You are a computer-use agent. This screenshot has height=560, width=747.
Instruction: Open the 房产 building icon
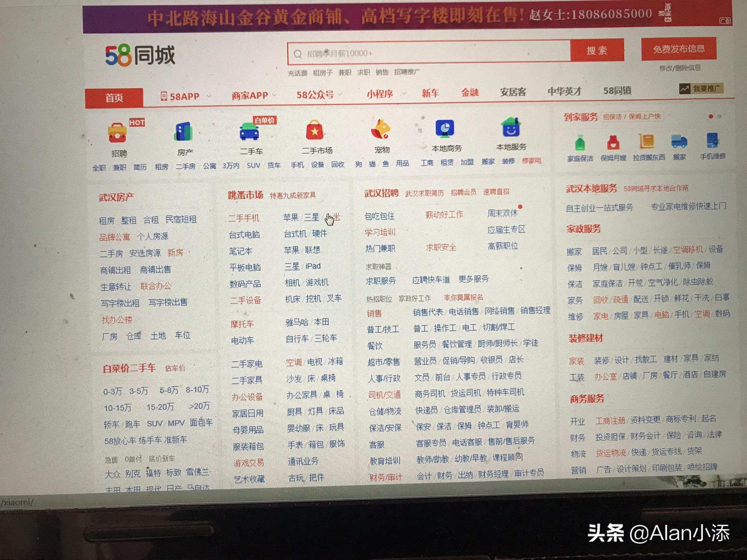pyautogui.click(x=183, y=131)
